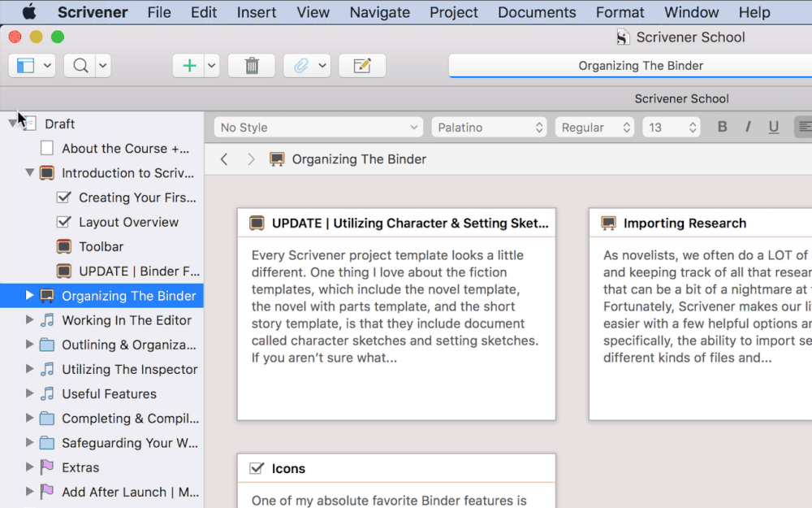
Task: Toggle the Creating Your First checkbox icon
Action: pos(64,198)
